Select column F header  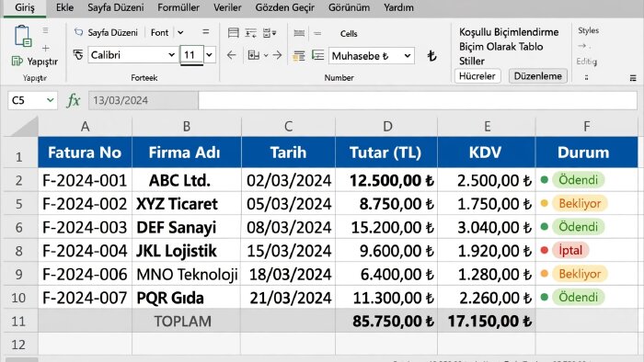click(587, 126)
